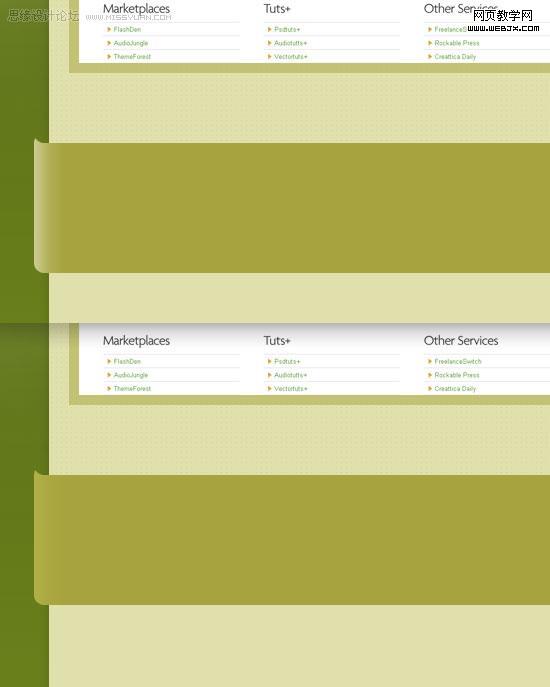Open Creattica Daily link in lower footer copy
The image size is (550, 687).
455,389
